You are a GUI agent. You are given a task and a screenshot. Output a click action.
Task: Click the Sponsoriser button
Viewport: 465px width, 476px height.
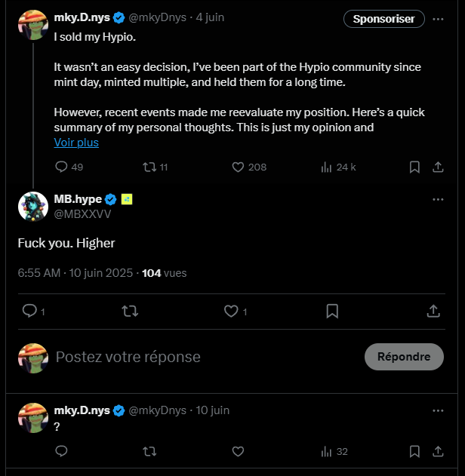384,19
